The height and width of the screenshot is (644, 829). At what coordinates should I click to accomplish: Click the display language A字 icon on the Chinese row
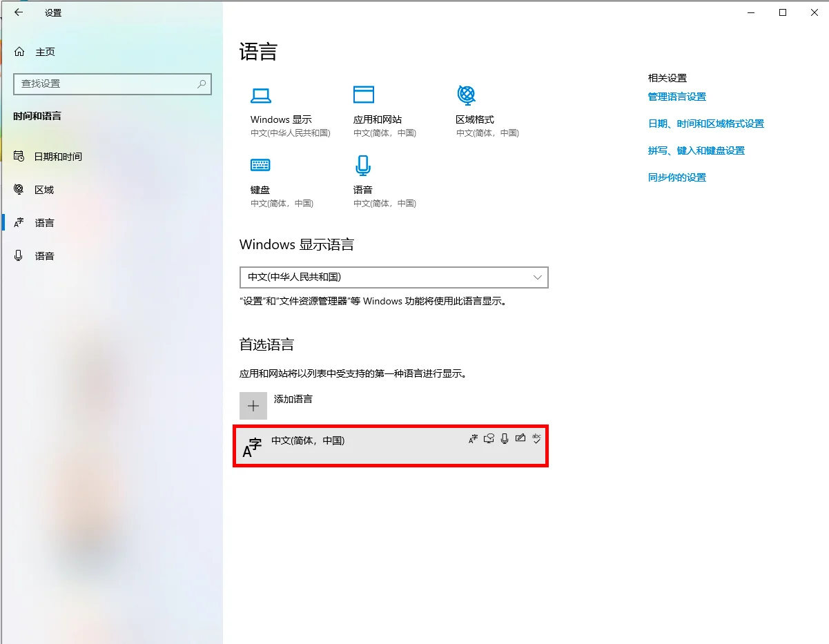pyautogui.click(x=473, y=438)
